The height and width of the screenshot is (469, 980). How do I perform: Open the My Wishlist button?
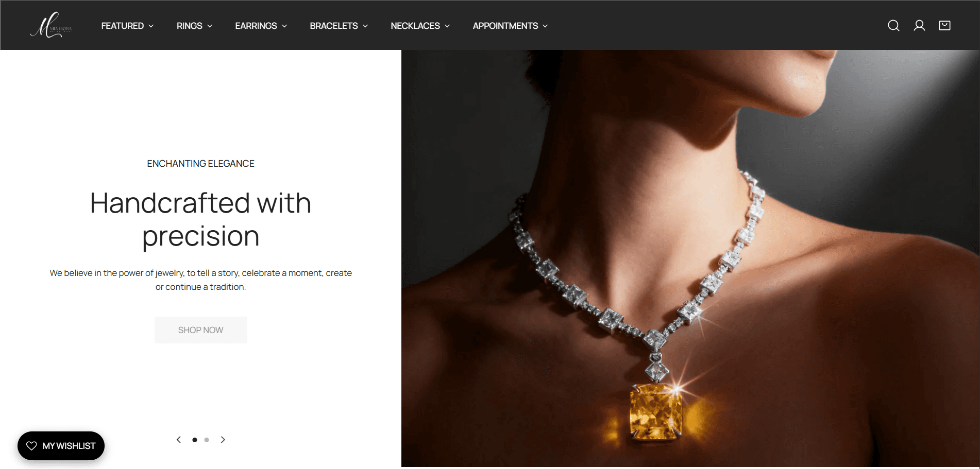pyautogui.click(x=61, y=446)
